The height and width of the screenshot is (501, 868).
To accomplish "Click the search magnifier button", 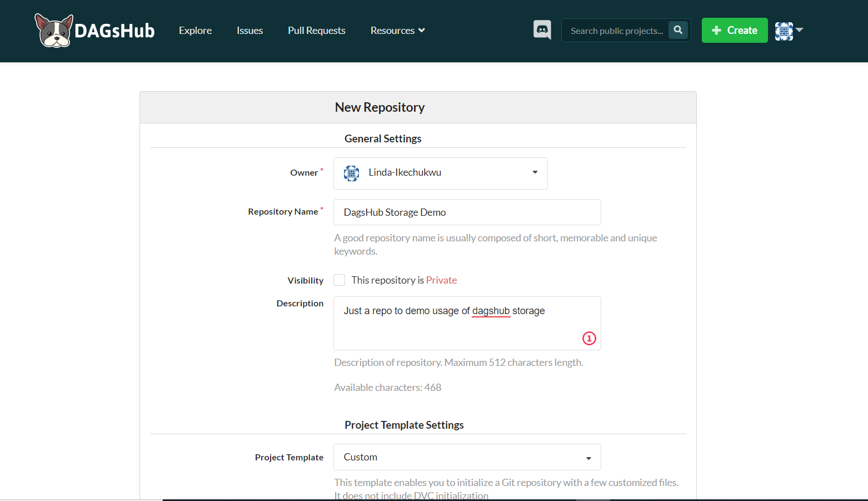I will (678, 30).
